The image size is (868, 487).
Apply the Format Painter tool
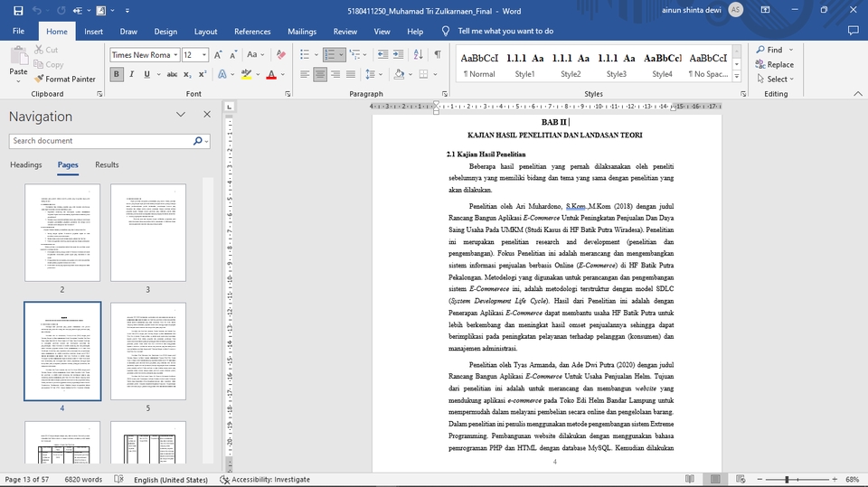[x=65, y=80]
